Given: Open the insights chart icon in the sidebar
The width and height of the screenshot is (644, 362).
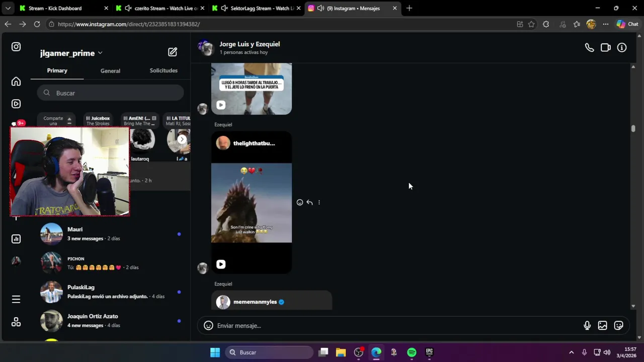Looking at the screenshot, I should click(x=16, y=239).
